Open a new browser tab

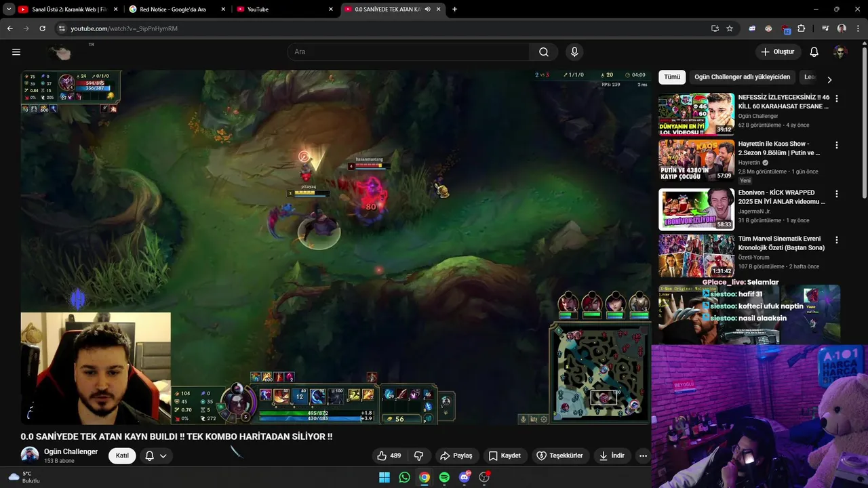tap(454, 9)
